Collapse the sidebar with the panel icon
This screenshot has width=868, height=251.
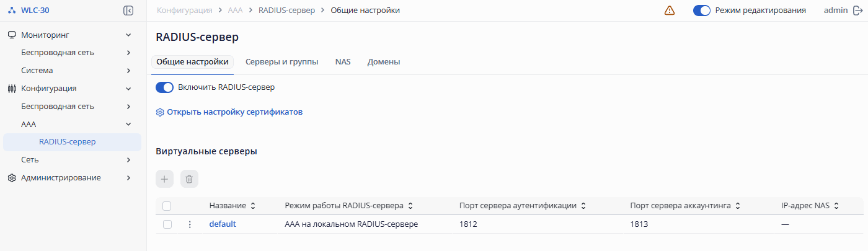click(128, 11)
